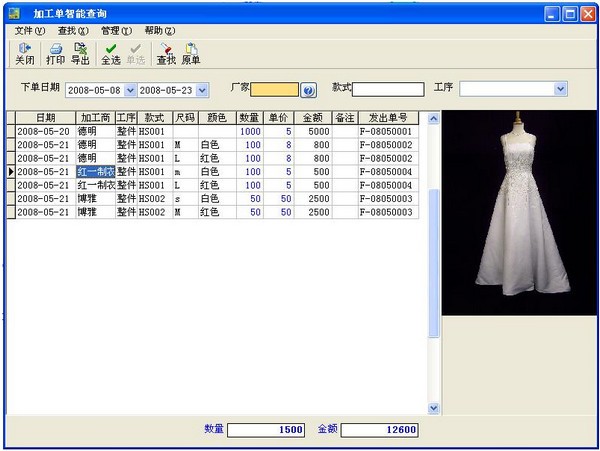Open the 原单 (Original Order) toolbar icon

pyautogui.click(x=190, y=54)
